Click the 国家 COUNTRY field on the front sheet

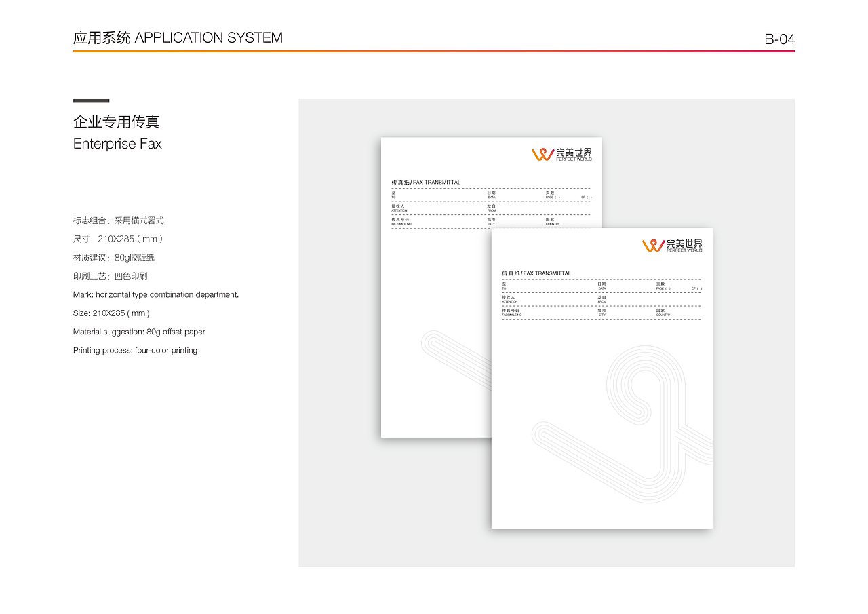(x=663, y=313)
